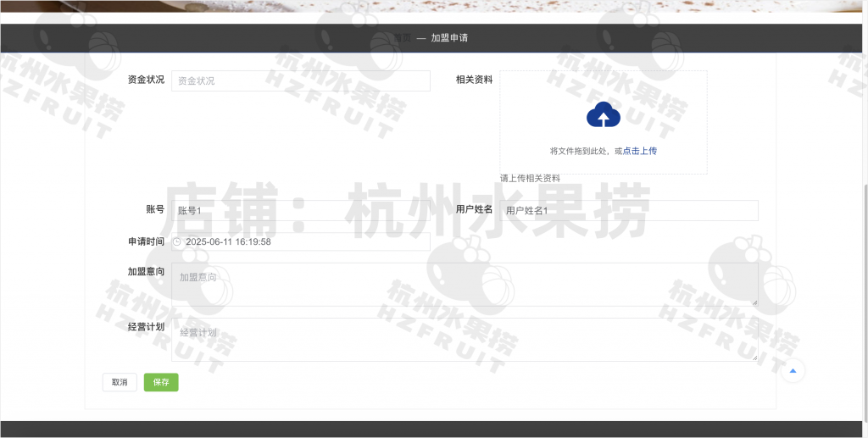Click the 申请时间 field label
The width and height of the screenshot is (868, 438).
[146, 241]
